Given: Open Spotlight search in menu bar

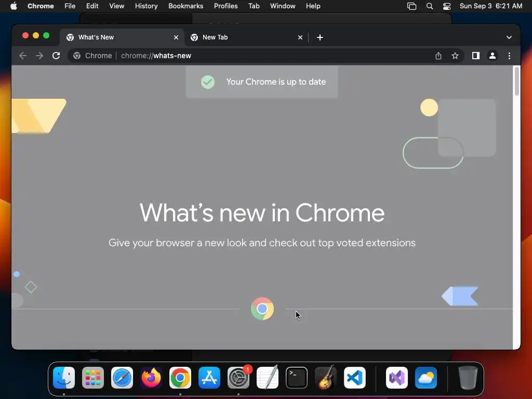Looking at the screenshot, I should click(x=430, y=6).
